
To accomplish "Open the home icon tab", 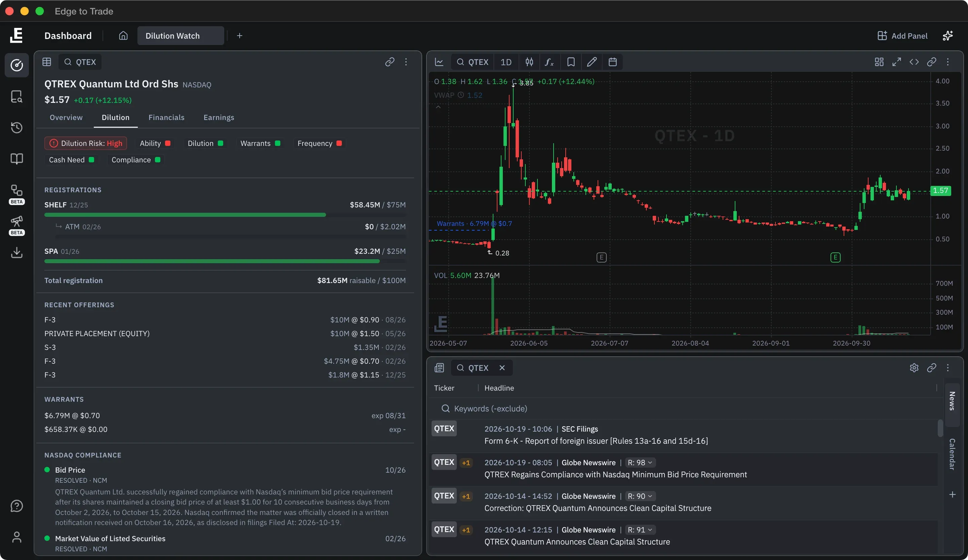I will tap(123, 36).
